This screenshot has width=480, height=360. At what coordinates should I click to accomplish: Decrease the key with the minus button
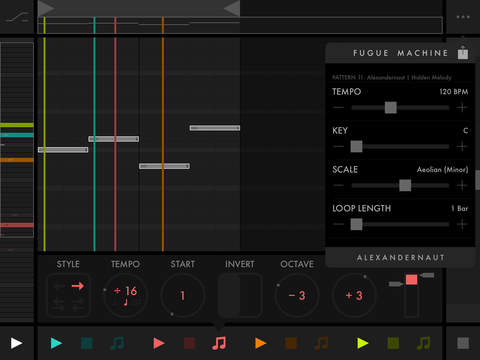(338, 146)
